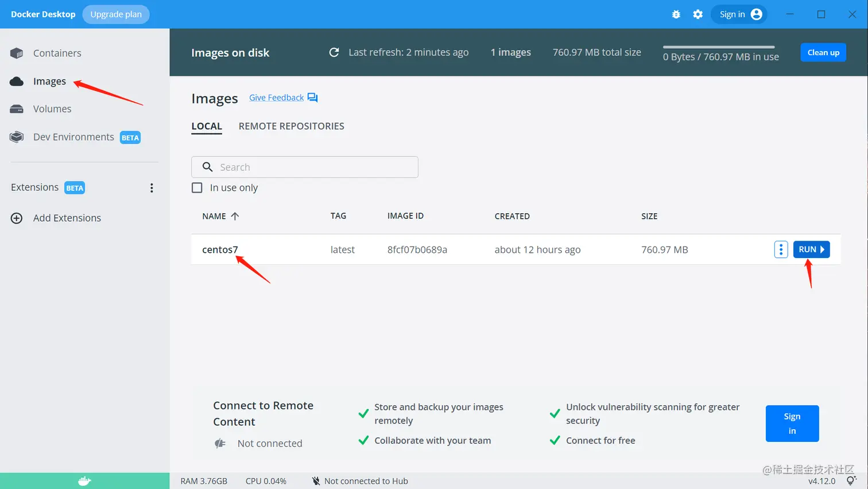The image size is (868, 489).
Task: Click the v4.12.0 version label
Action: 822,481
